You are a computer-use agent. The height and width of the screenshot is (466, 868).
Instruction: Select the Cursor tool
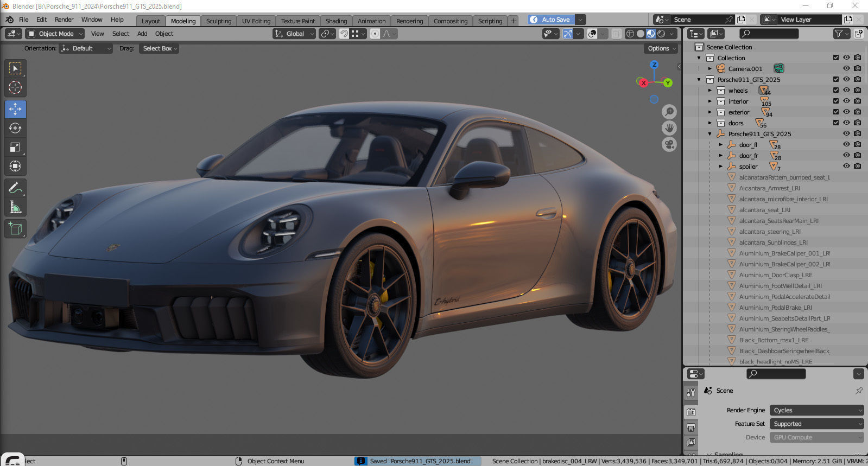click(x=15, y=87)
